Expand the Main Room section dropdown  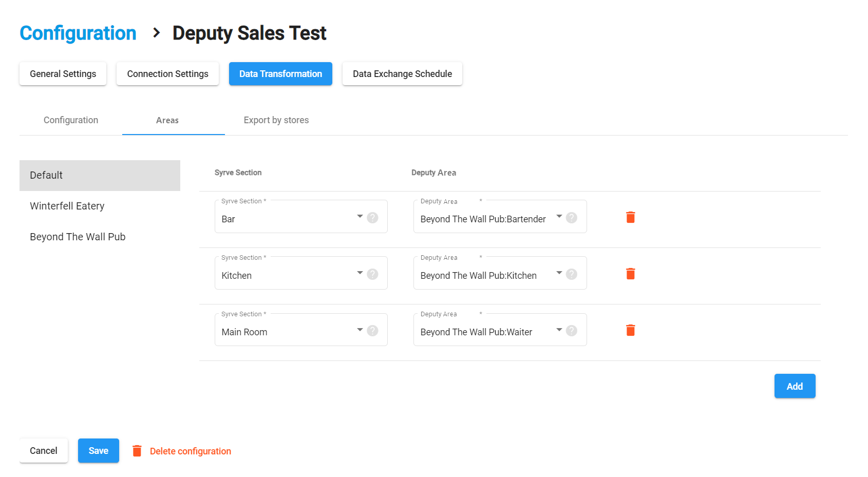360,329
